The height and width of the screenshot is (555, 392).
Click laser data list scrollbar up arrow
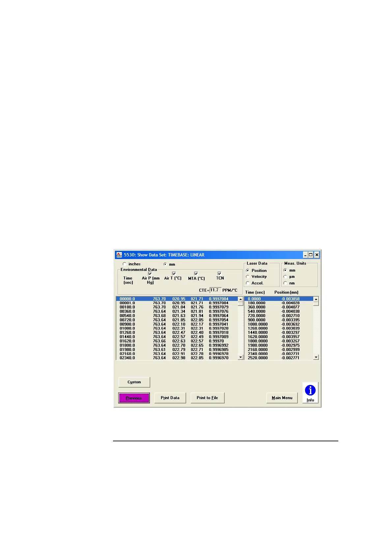coord(316,299)
